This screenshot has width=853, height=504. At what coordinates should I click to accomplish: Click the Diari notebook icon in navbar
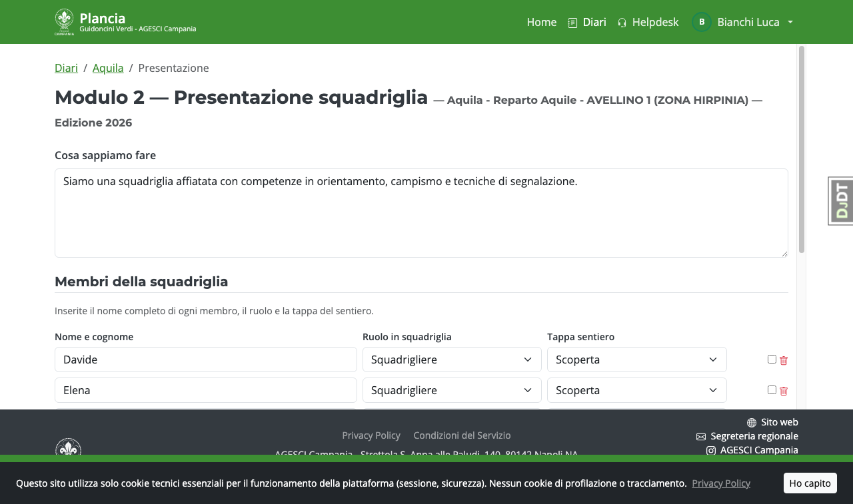(572, 23)
